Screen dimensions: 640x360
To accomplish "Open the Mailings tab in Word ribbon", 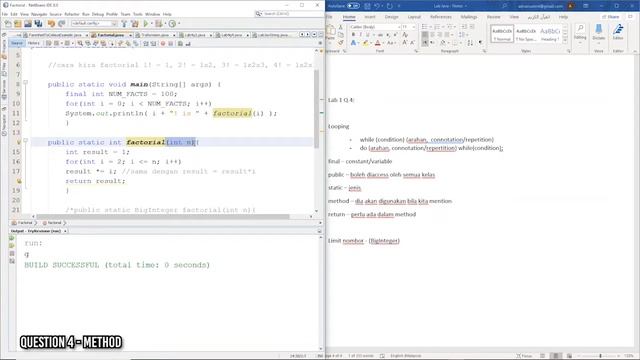I will click(x=469, y=17).
